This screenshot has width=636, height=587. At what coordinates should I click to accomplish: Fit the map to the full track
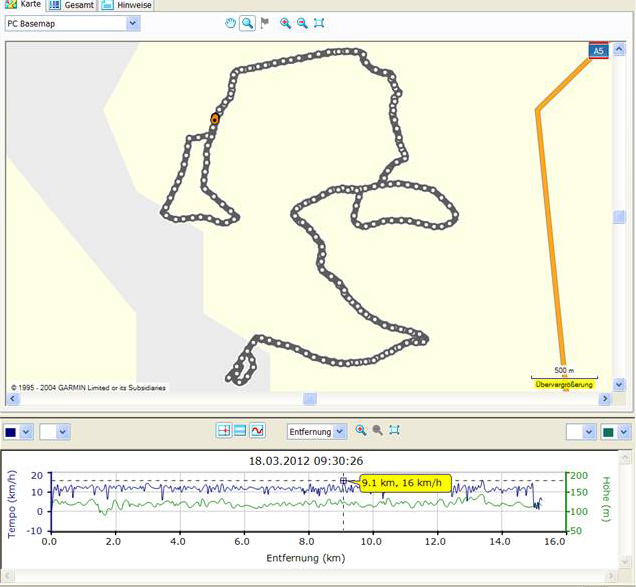318,23
